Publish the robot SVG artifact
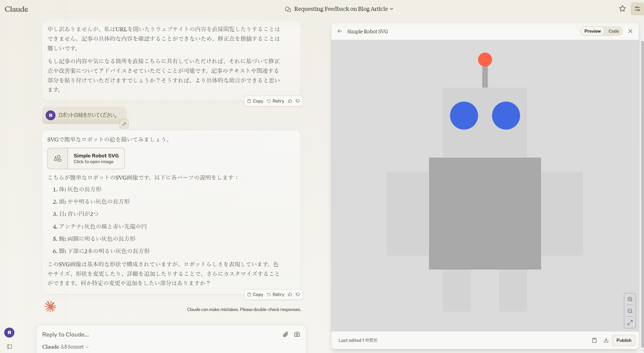Image resolution: width=644 pixels, height=353 pixels. tap(624, 340)
